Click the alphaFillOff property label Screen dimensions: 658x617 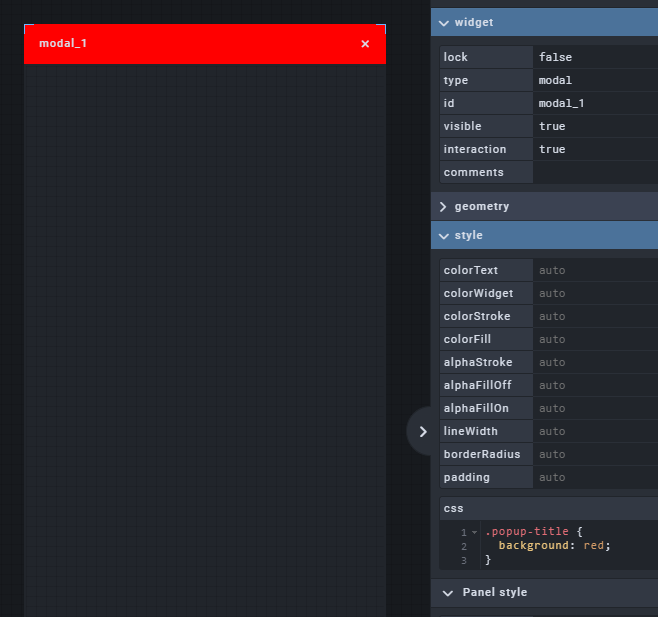click(x=486, y=385)
